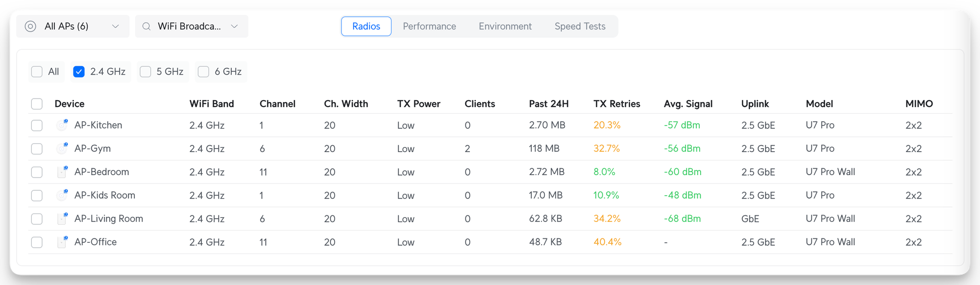
Task: Open the Performance tab
Action: [x=429, y=26]
